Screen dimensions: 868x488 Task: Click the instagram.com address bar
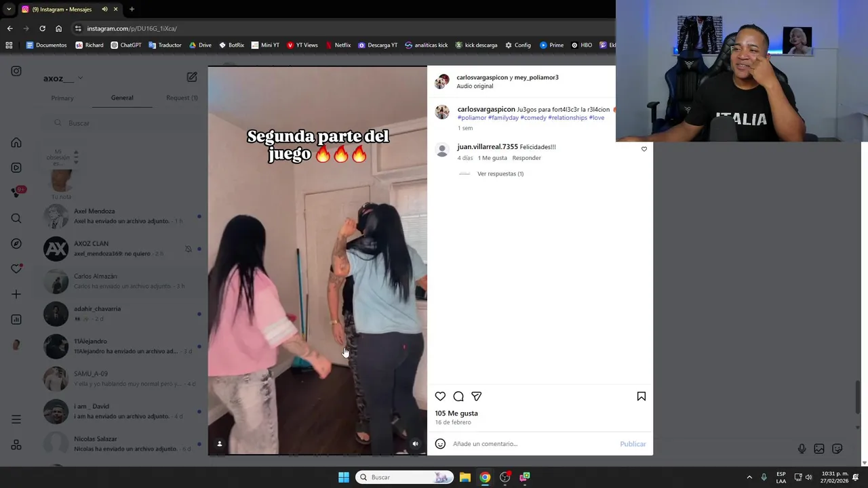pos(339,28)
